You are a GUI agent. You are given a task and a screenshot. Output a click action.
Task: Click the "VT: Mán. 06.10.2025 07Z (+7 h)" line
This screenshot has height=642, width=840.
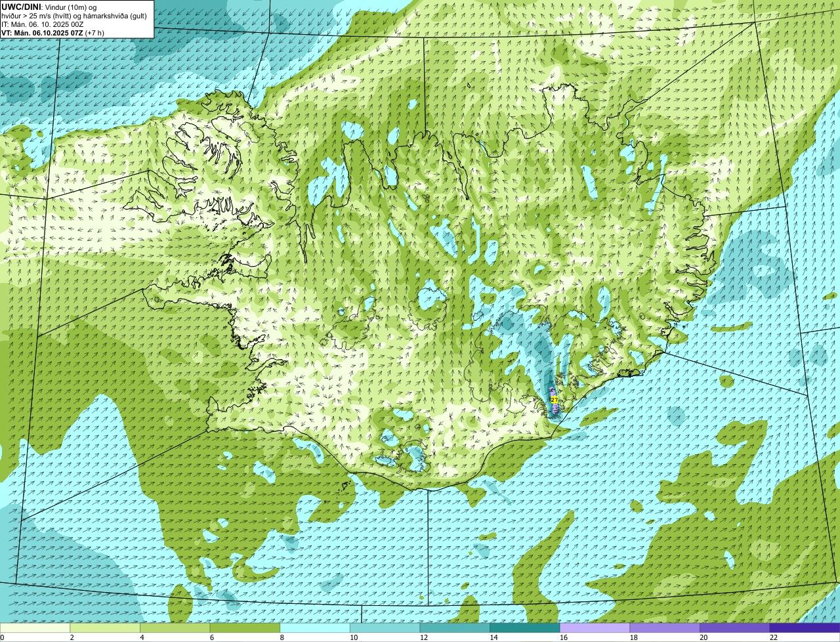pyautogui.click(x=52, y=33)
